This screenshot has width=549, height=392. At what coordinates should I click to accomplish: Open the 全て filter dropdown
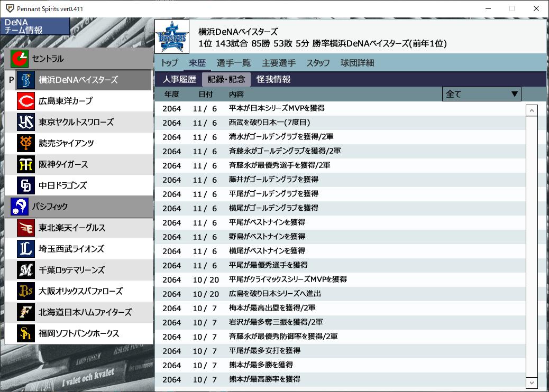(482, 94)
